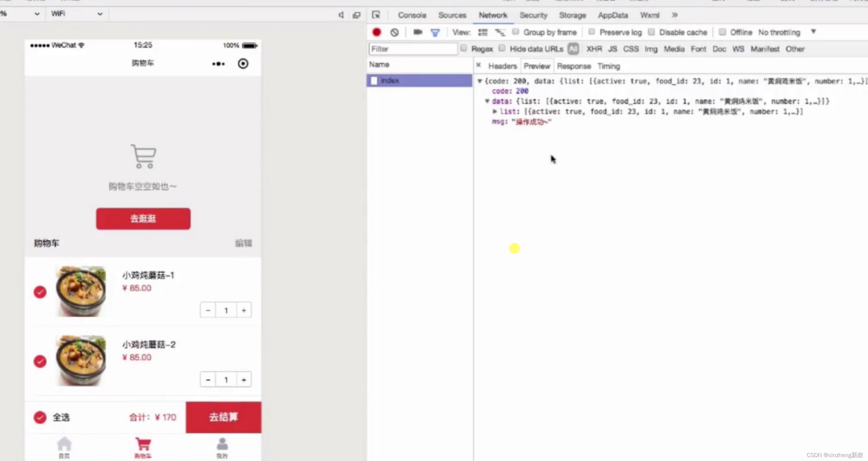Open the Timing tab of the request
The width and height of the screenshot is (868, 461).
(x=608, y=66)
